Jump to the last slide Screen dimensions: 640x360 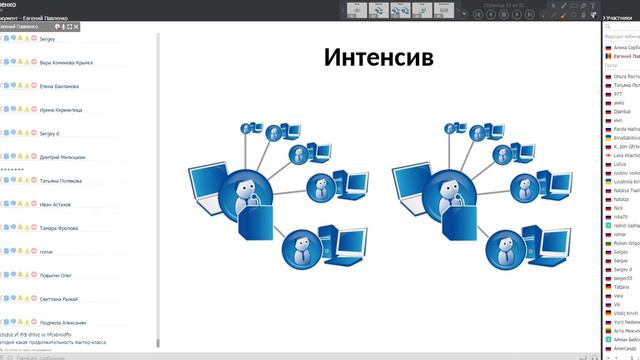point(530,14)
